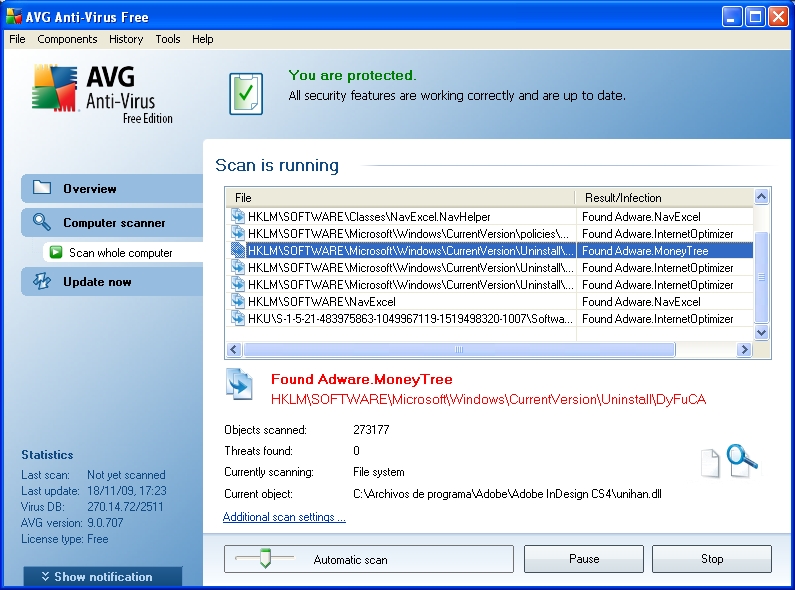
Task: Open the History menu
Action: click(x=126, y=39)
